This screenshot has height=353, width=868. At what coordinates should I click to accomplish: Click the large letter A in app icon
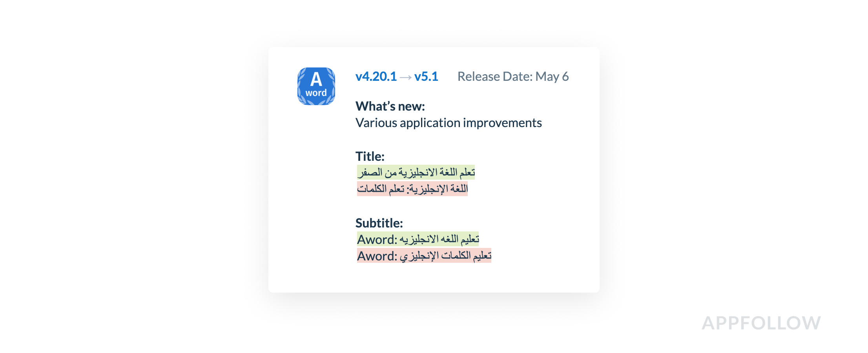click(316, 79)
